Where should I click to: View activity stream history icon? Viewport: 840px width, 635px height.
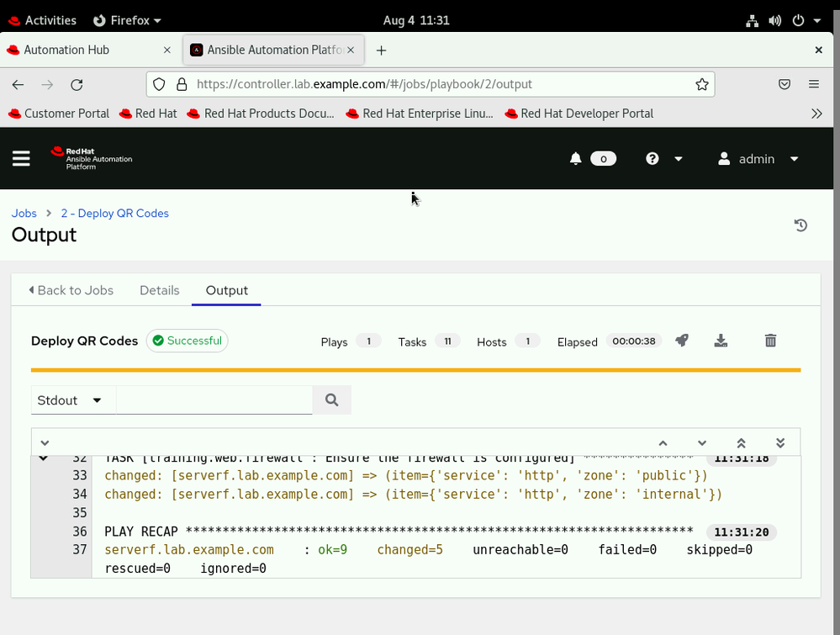800,225
